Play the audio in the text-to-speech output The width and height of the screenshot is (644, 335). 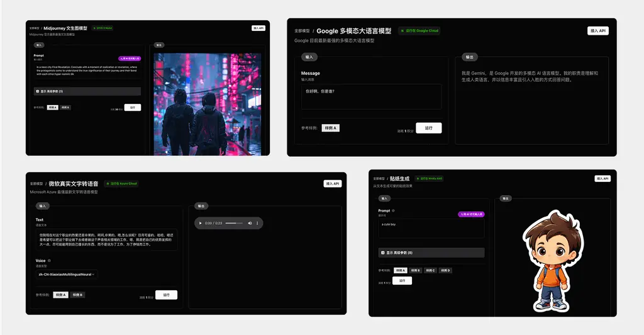tap(201, 223)
